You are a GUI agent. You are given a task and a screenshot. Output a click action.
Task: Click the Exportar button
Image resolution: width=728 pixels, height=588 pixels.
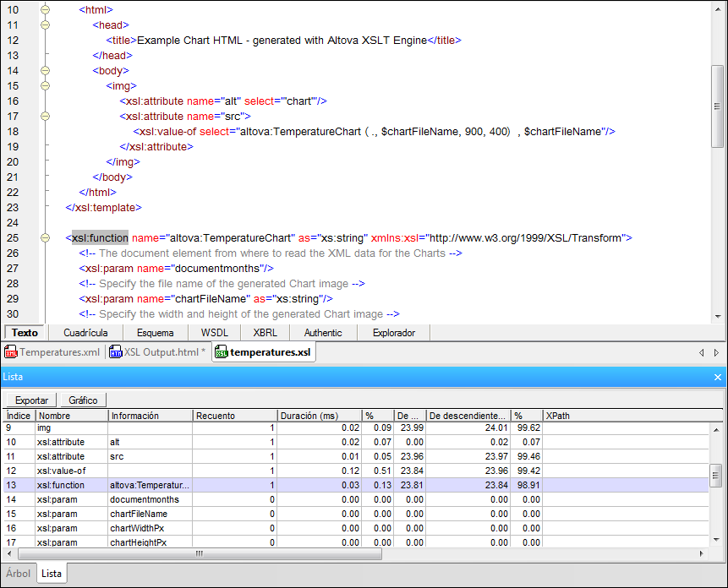[x=30, y=399]
